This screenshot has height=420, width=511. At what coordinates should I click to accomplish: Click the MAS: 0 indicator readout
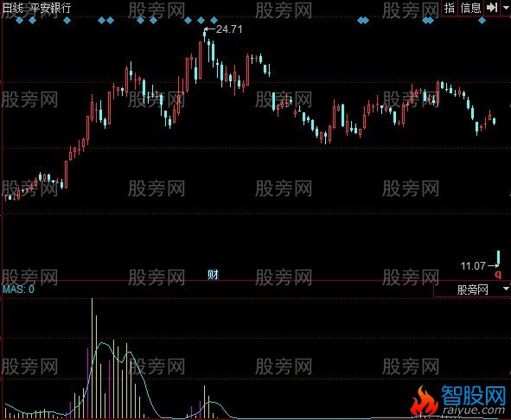click(x=18, y=289)
